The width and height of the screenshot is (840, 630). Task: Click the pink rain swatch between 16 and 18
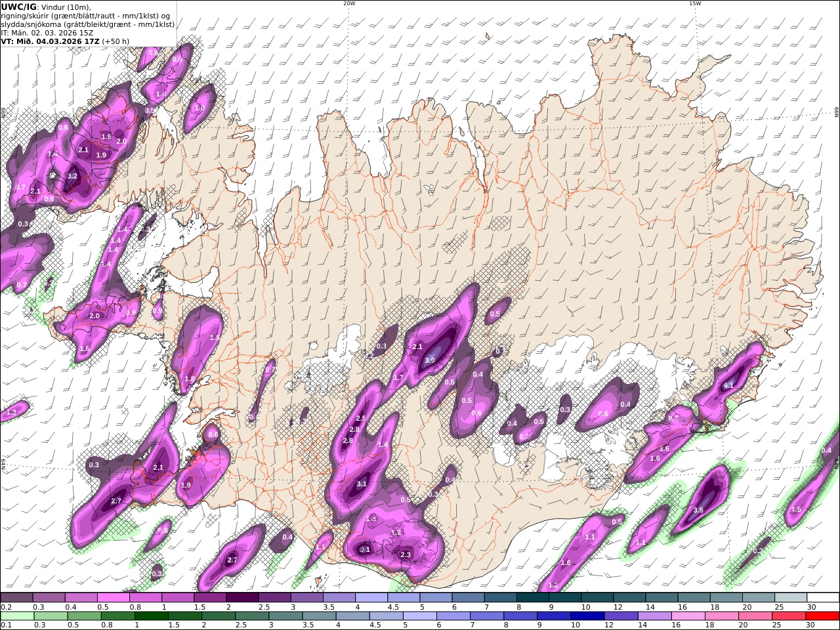688,616
